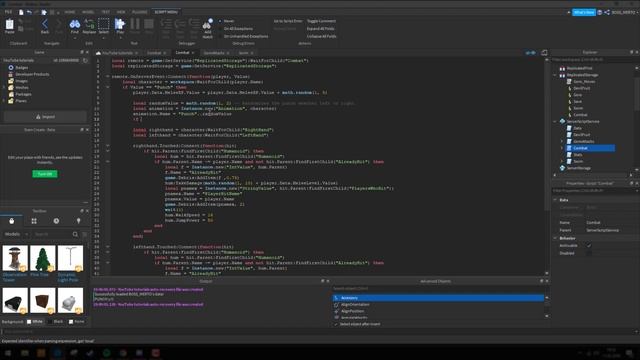Viewport: 640px width, 360px height.
Task: Collapse ReplicatedStorage in Explorer
Action: click(x=555, y=75)
